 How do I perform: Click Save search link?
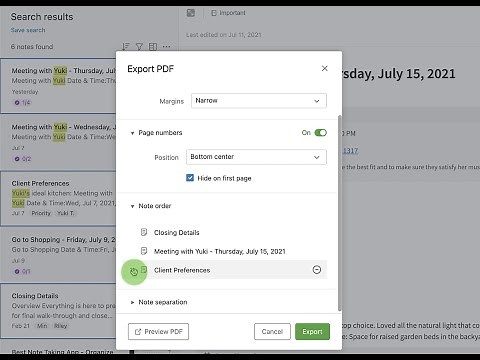[28, 30]
